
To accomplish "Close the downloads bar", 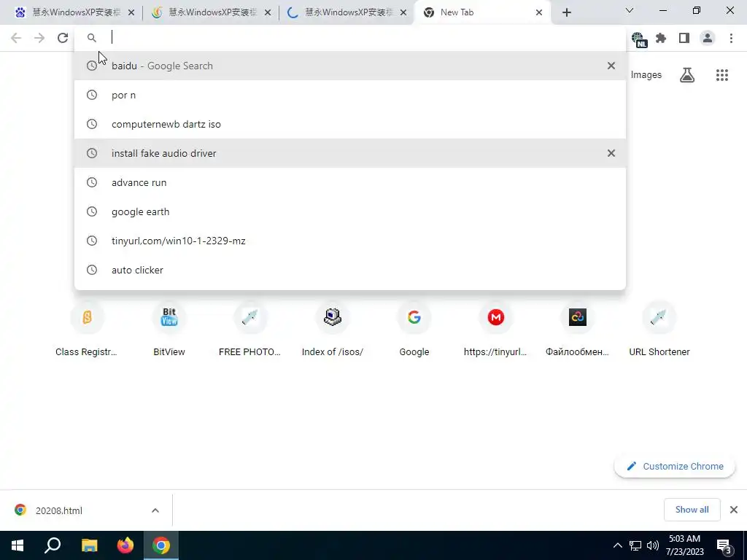I will (734, 510).
